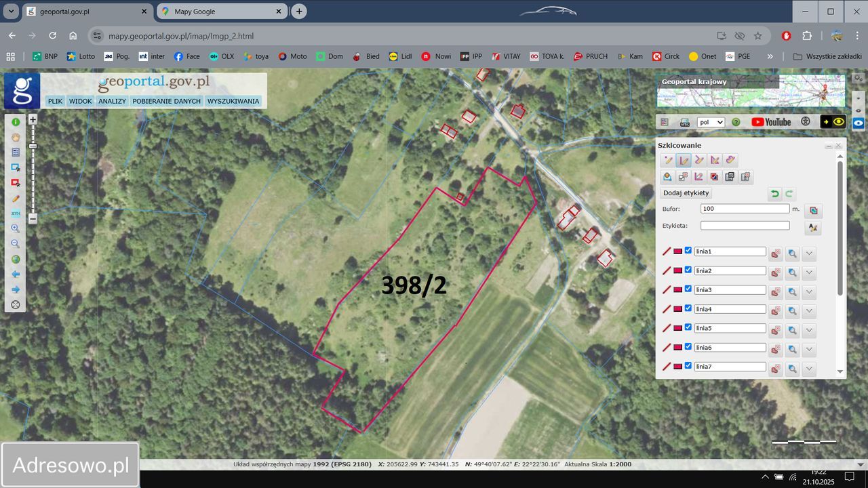This screenshot has height=488, width=868.
Task: Expand options chevron for linia2
Action: click(x=809, y=273)
